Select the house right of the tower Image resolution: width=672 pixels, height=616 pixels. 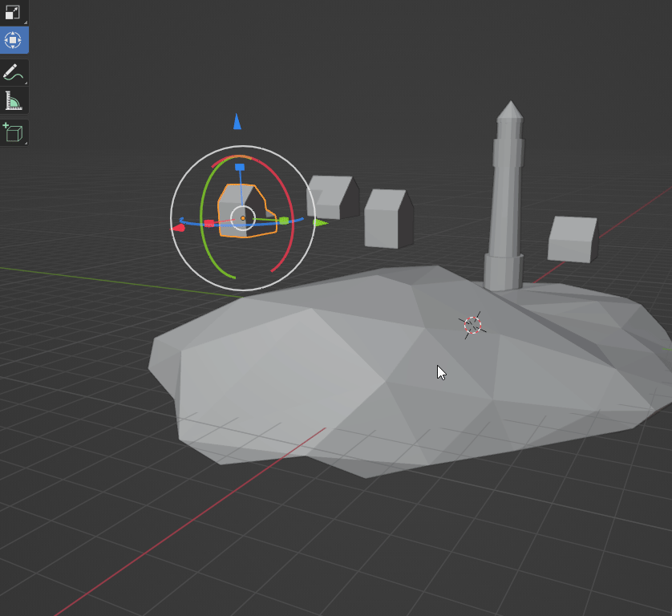(572, 239)
